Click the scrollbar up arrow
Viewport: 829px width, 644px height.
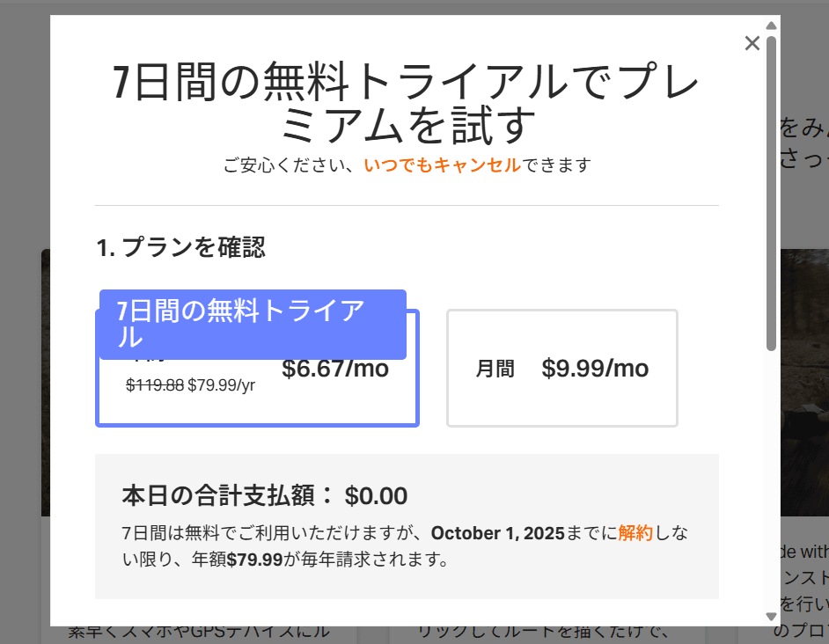pos(771,26)
